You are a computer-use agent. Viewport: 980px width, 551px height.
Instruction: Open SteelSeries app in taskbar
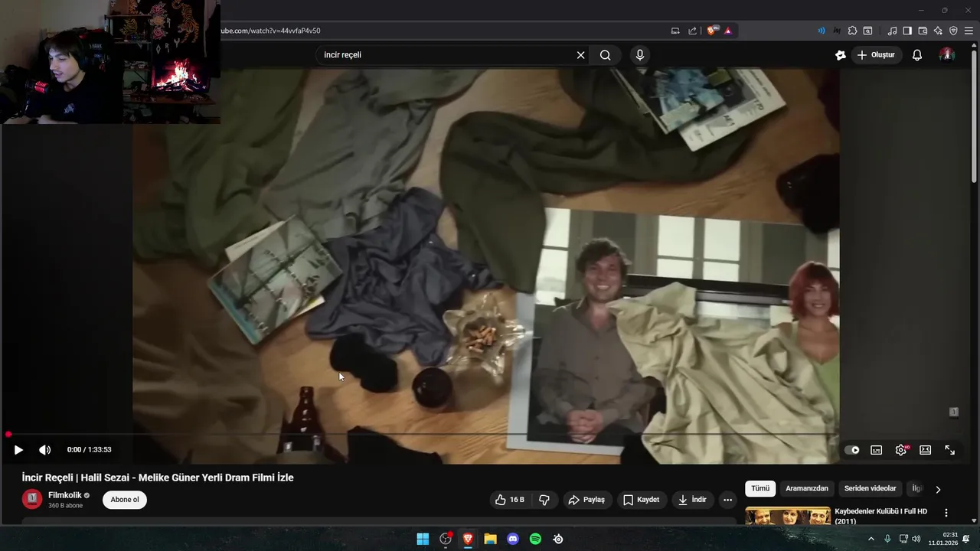pyautogui.click(x=558, y=539)
